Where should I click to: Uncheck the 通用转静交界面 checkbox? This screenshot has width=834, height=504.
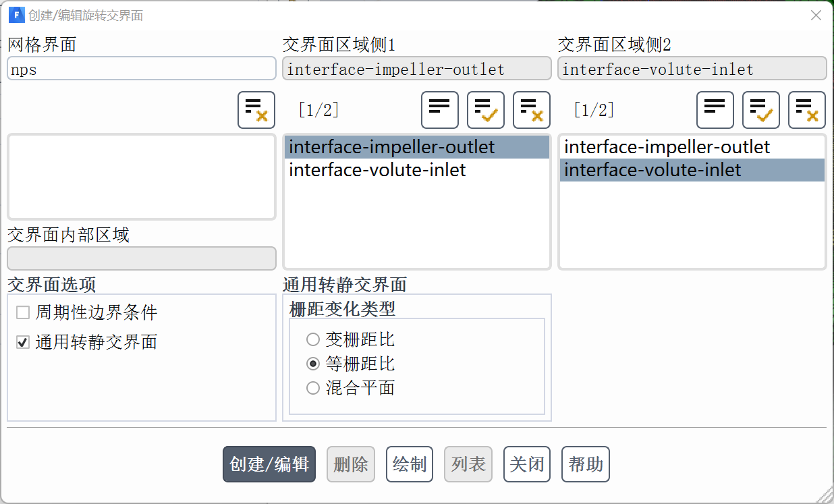point(24,343)
